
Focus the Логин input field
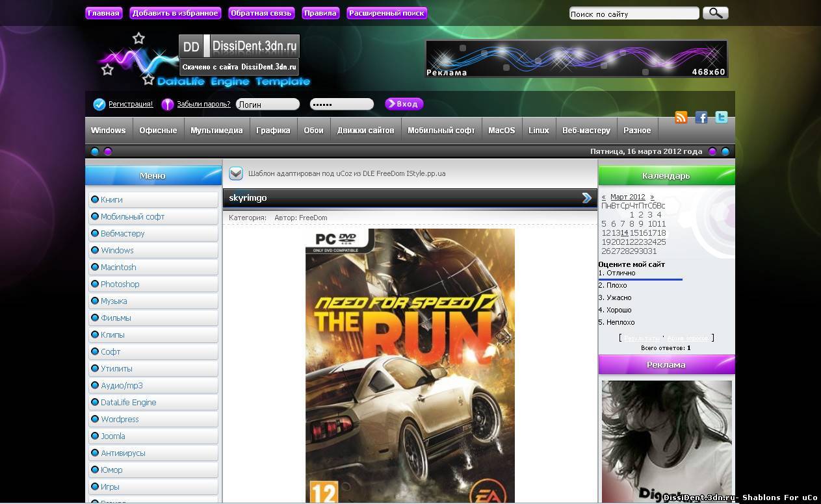[x=268, y=104]
